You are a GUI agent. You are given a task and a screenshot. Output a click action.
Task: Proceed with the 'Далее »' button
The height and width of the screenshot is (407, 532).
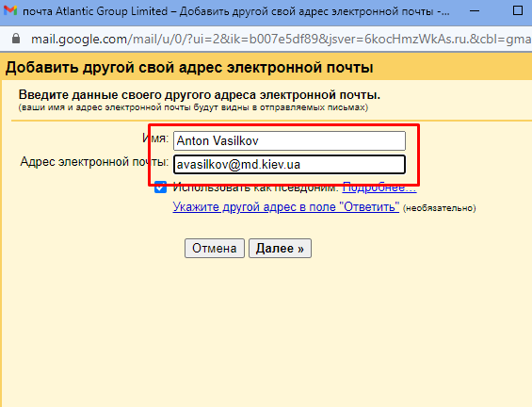(280, 248)
